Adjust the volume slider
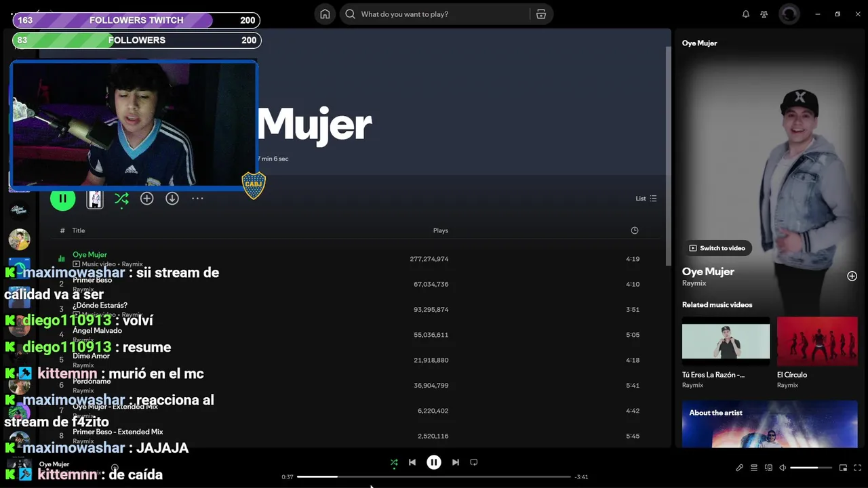Screen dimensions: 868x488 811,468
